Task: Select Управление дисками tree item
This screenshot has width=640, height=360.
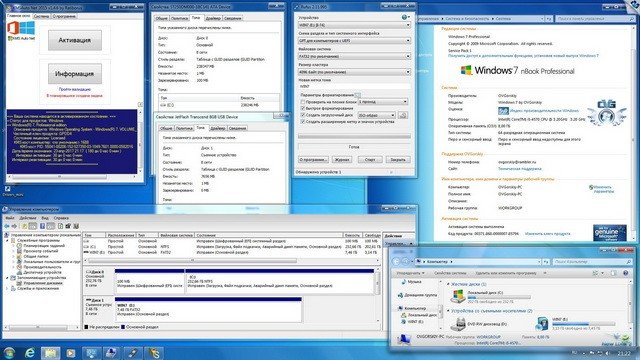Action: coord(42,283)
